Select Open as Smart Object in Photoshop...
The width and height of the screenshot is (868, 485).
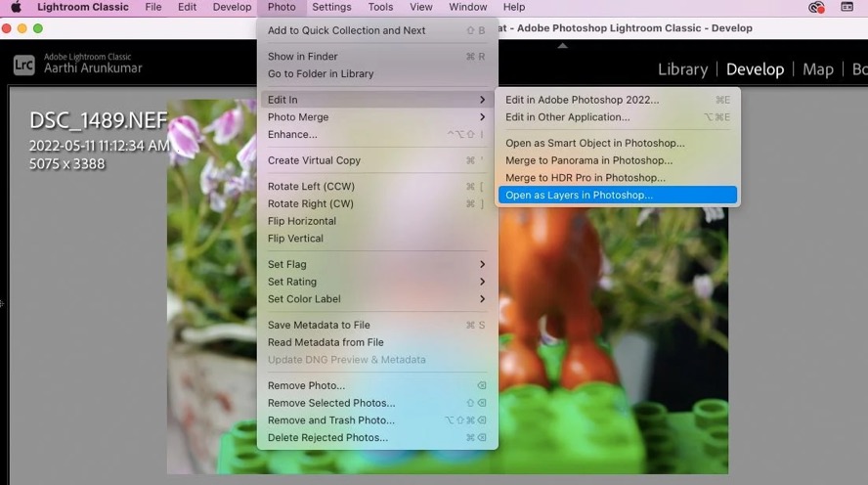click(617, 143)
